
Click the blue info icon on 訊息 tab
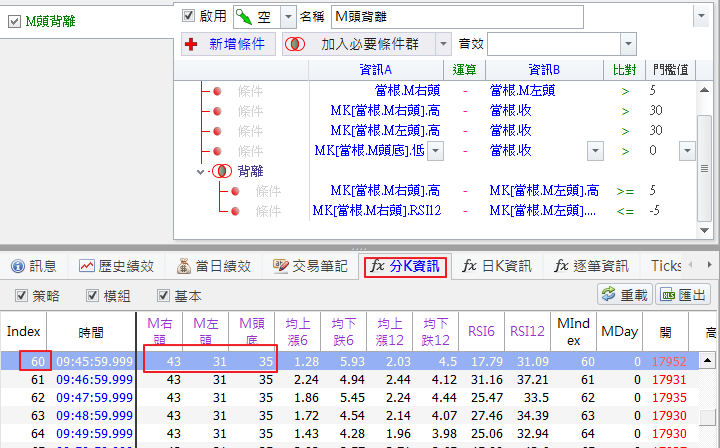tap(17, 266)
